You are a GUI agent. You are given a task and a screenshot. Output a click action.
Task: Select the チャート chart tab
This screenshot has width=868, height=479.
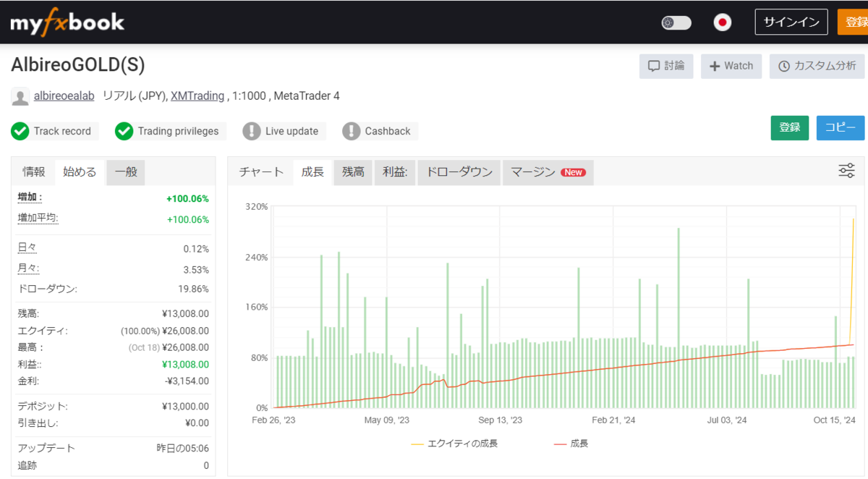click(262, 172)
